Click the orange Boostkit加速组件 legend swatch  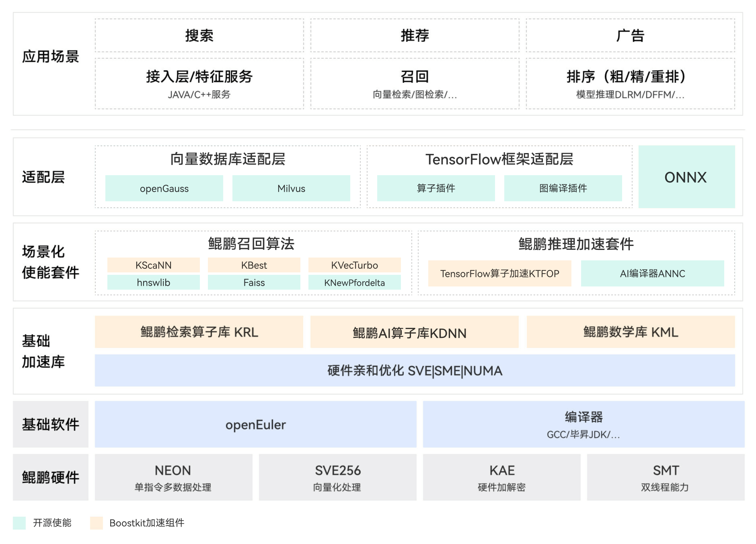[97, 523]
